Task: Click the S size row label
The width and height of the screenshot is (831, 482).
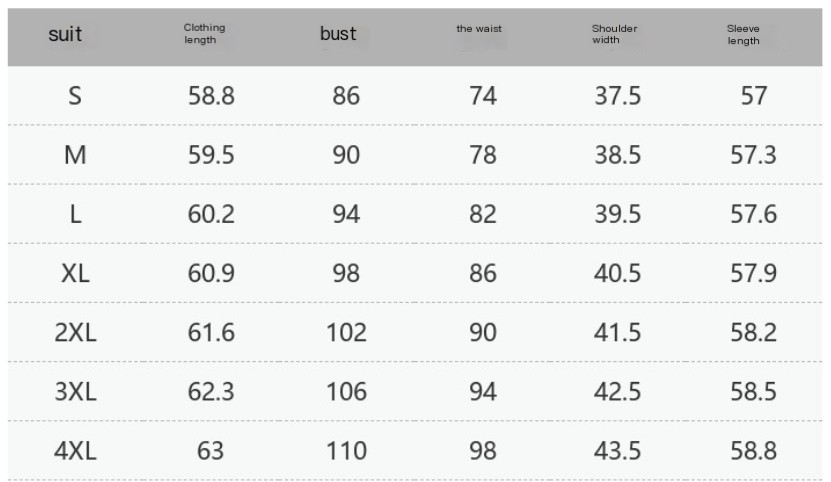Action: [x=75, y=96]
